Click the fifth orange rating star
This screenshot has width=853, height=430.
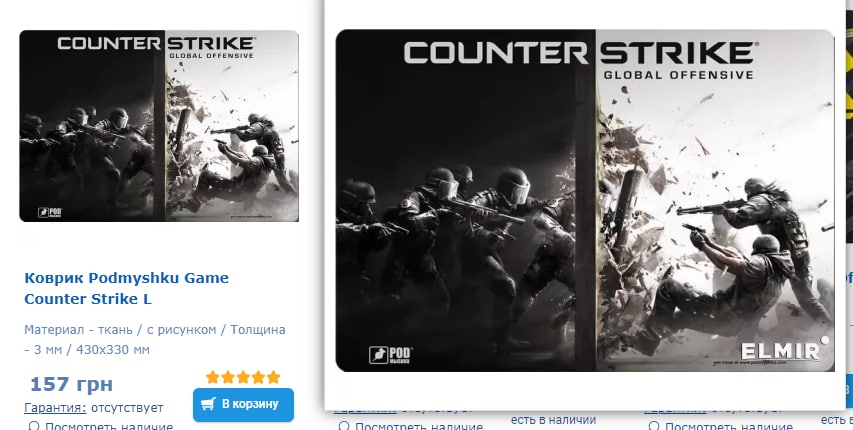[274, 377]
